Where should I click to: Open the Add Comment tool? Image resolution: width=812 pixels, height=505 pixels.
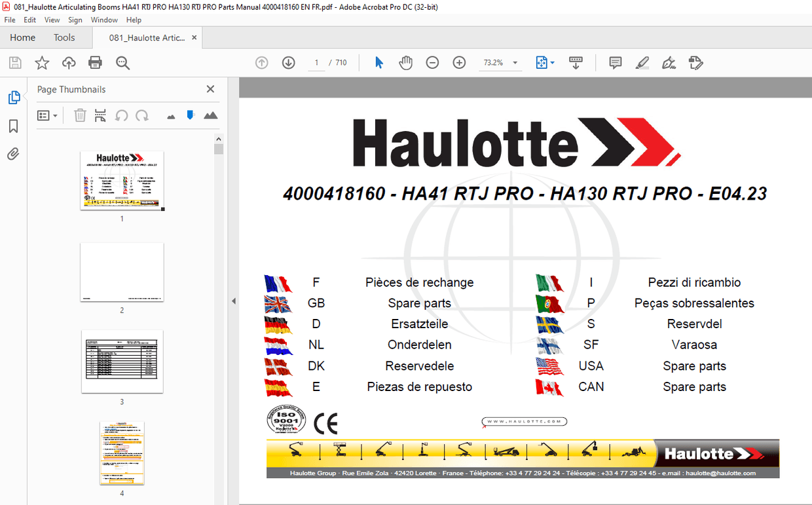pos(614,62)
